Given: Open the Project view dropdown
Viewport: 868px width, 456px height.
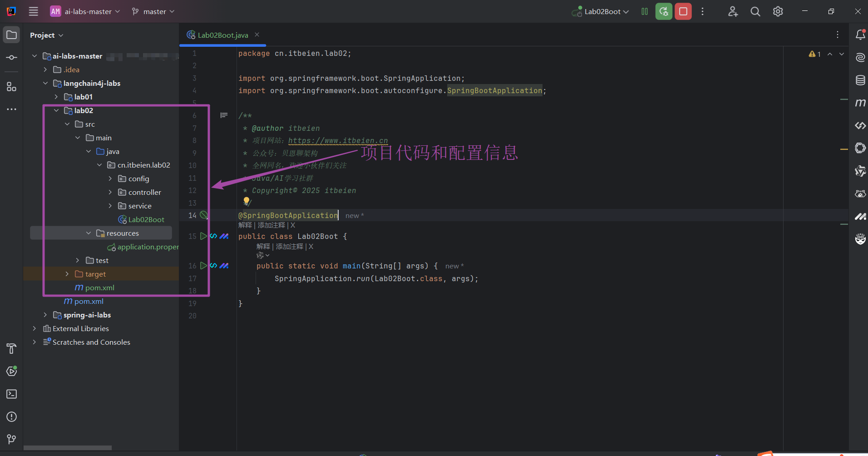Looking at the screenshot, I should [47, 35].
